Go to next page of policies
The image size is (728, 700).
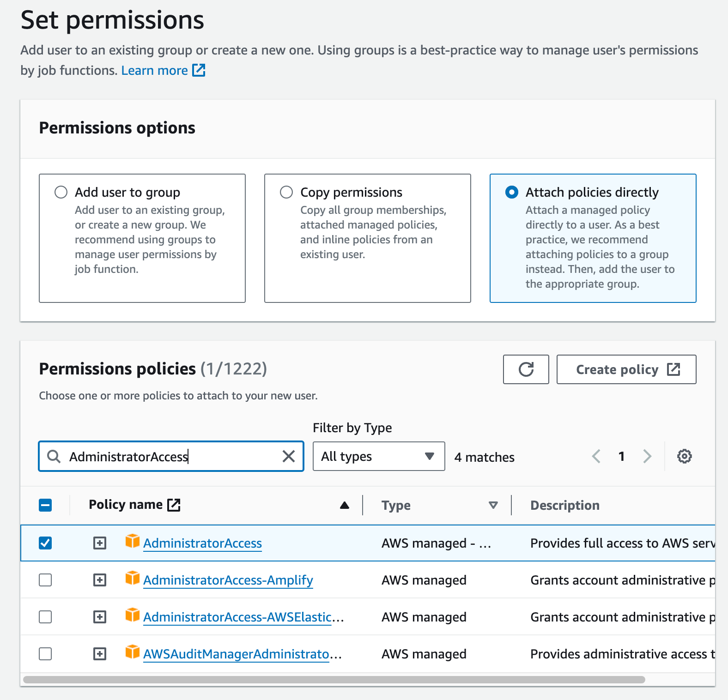647,456
